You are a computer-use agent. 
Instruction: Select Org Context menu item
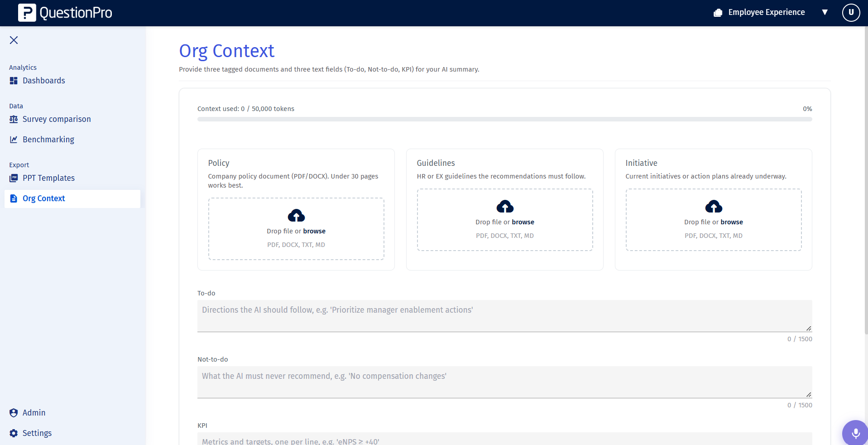72,198
